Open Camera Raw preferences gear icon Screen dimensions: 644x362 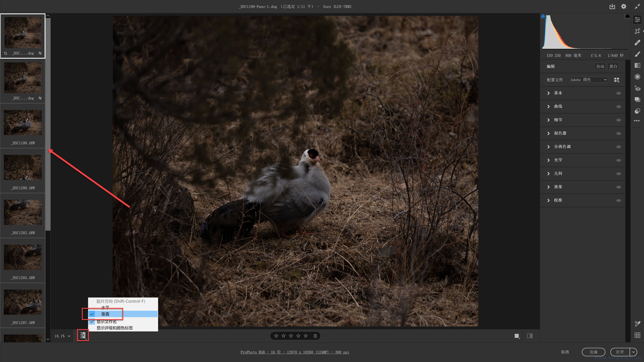pos(624,7)
